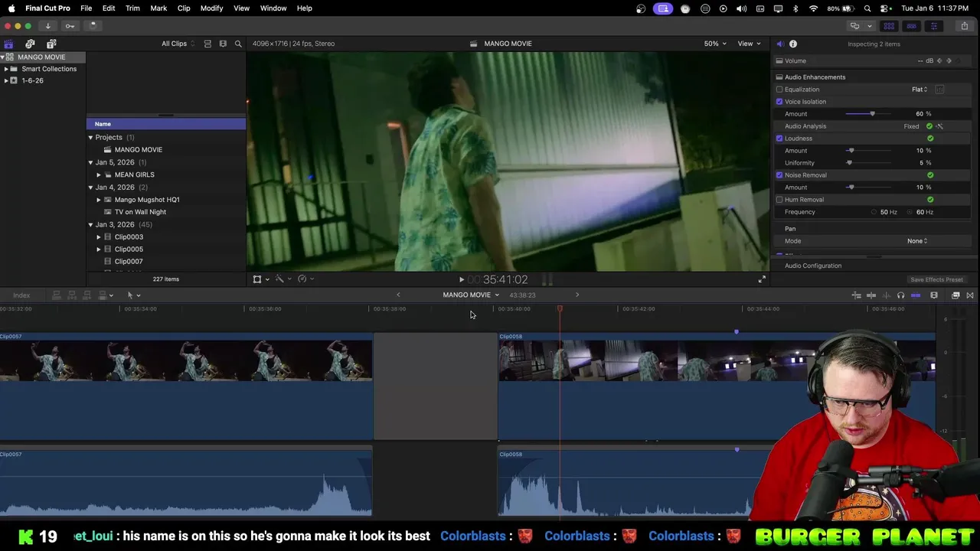Show the Libraries sidebar icon
Screen dimensions: 980x551
[x=8, y=44]
